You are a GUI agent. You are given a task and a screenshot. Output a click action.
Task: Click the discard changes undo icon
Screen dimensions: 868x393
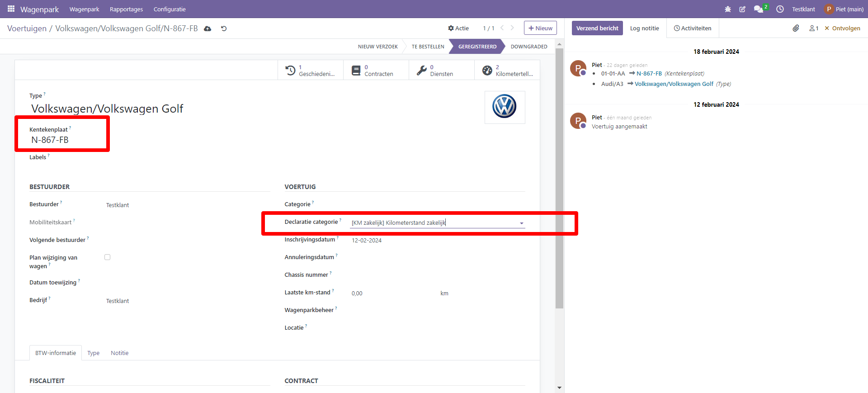224,28
